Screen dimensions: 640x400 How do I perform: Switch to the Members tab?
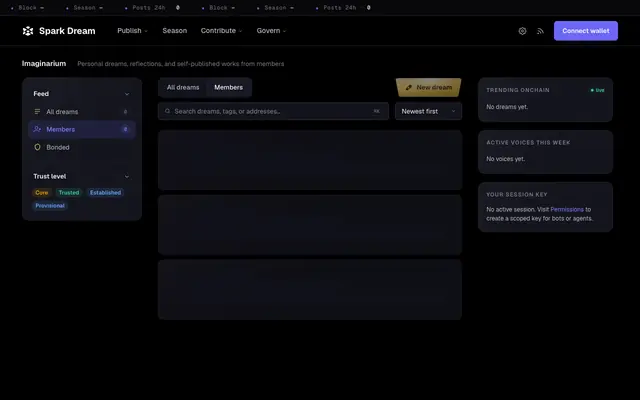pos(229,87)
